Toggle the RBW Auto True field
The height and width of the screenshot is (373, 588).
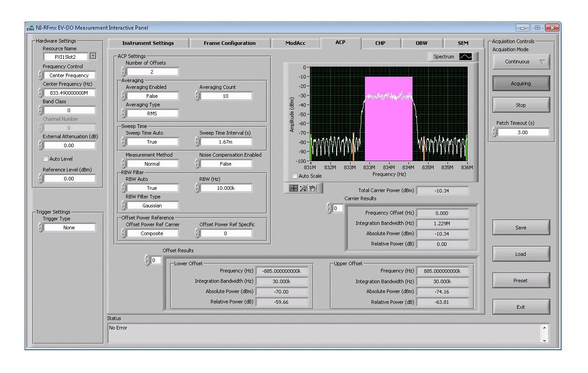tap(152, 188)
